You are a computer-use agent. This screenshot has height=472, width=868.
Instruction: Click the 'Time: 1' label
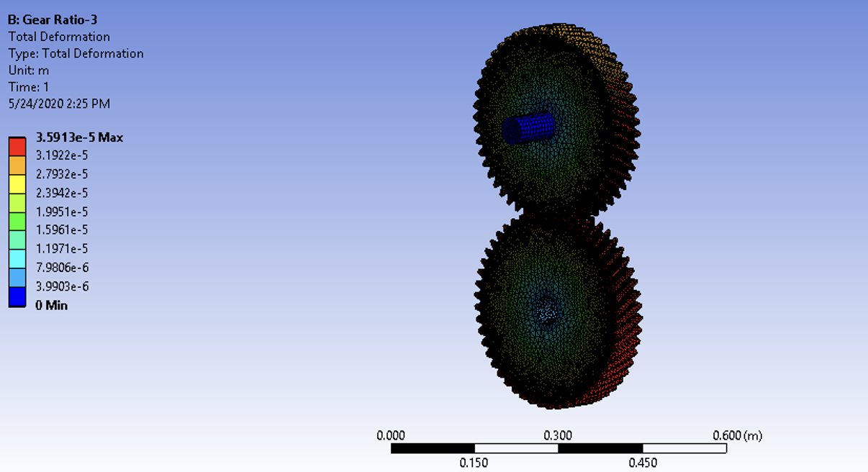(28, 87)
